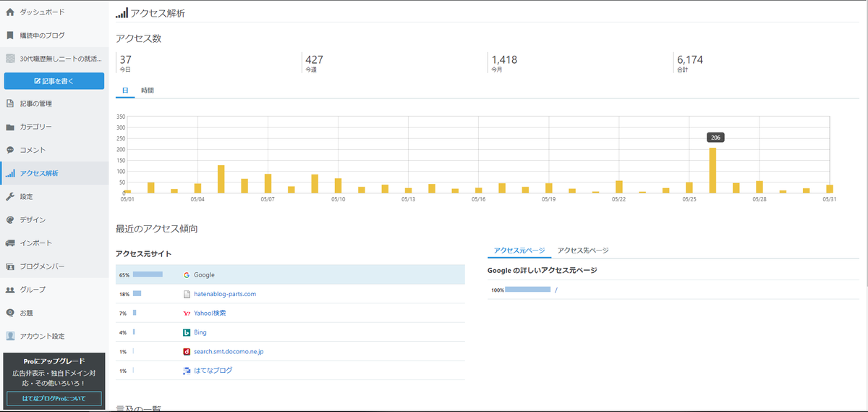Click the はてなブログ logo icon
Viewport: 868px width, 412px height.
tap(187, 371)
